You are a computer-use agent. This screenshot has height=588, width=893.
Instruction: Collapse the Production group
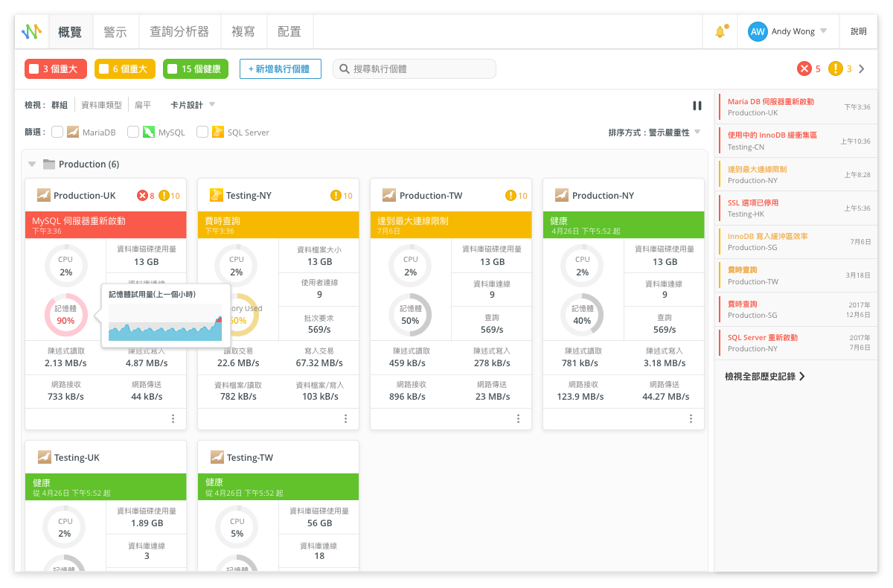(31, 164)
